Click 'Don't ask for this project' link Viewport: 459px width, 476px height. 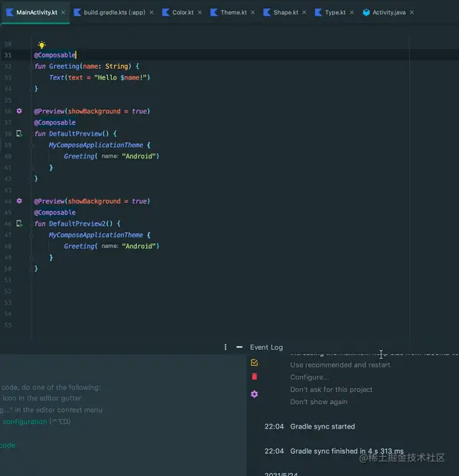click(x=331, y=390)
